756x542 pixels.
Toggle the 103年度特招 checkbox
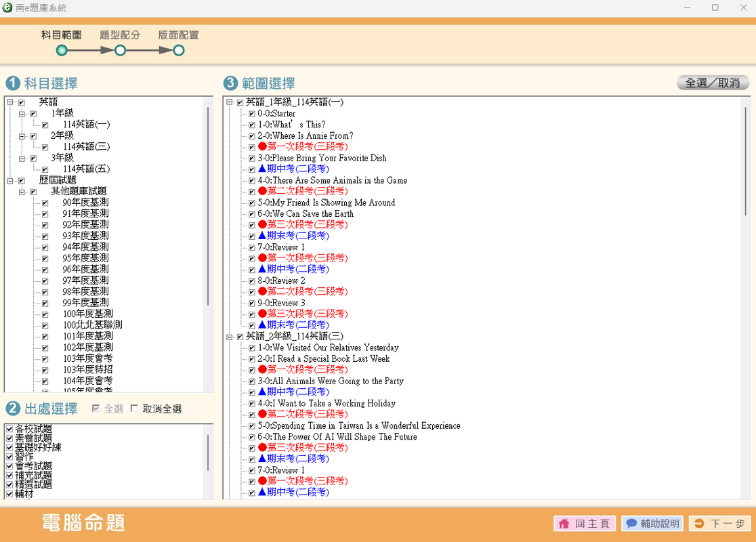click(45, 371)
